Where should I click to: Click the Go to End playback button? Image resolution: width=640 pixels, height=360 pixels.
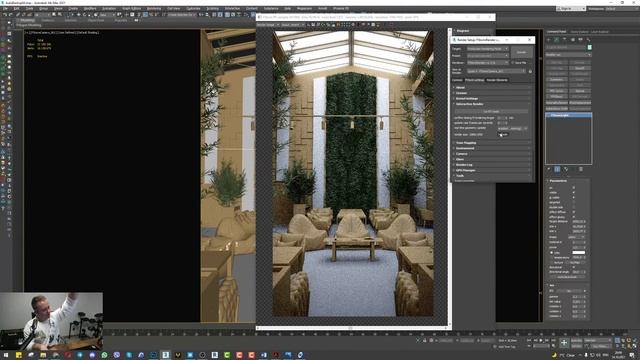554,340
